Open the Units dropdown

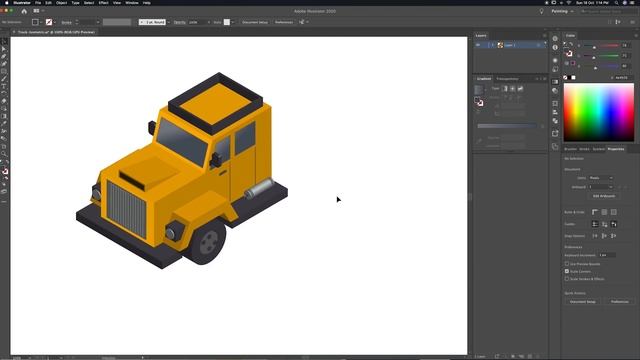(x=601, y=178)
